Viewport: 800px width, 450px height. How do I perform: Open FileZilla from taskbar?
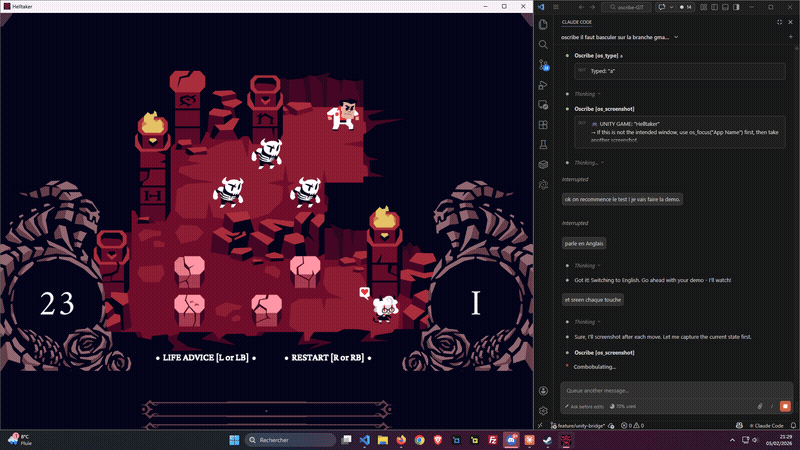pos(492,440)
